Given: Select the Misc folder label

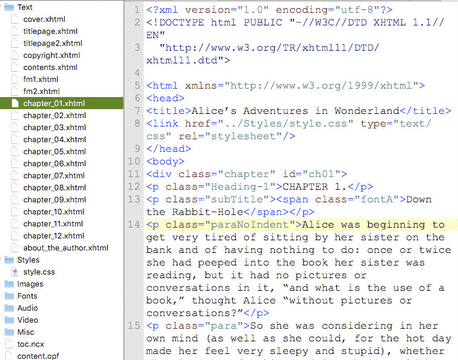Looking at the screenshot, I should click(x=25, y=332).
